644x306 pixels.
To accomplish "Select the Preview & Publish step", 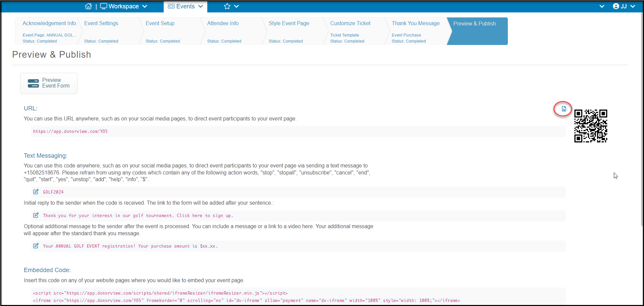I will click(x=477, y=31).
